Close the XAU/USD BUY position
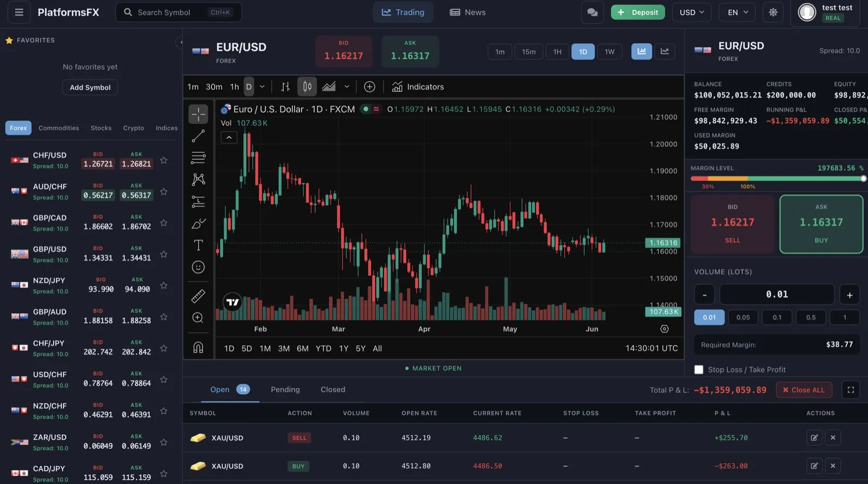Viewport: 868px width, 484px height. coord(833,466)
